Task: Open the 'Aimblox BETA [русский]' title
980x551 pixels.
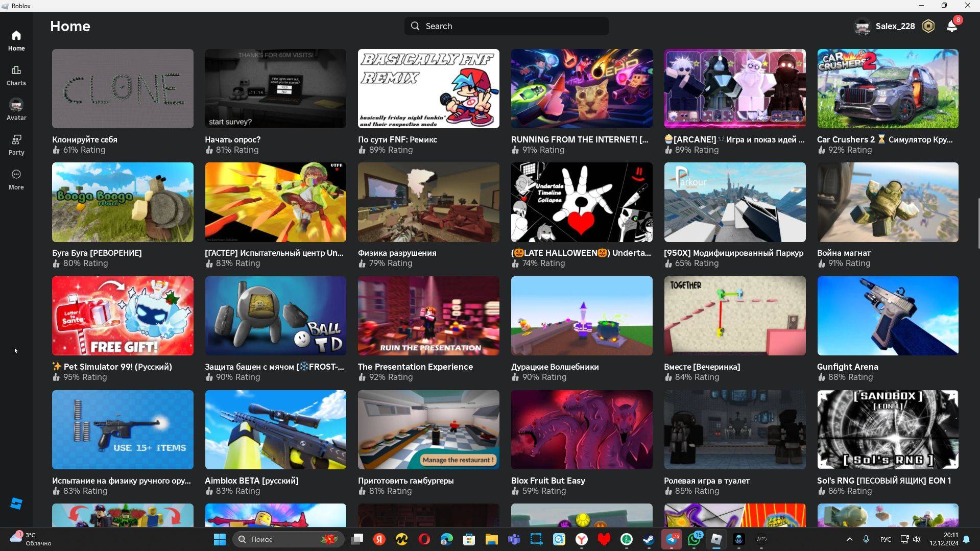Action: [x=252, y=481]
